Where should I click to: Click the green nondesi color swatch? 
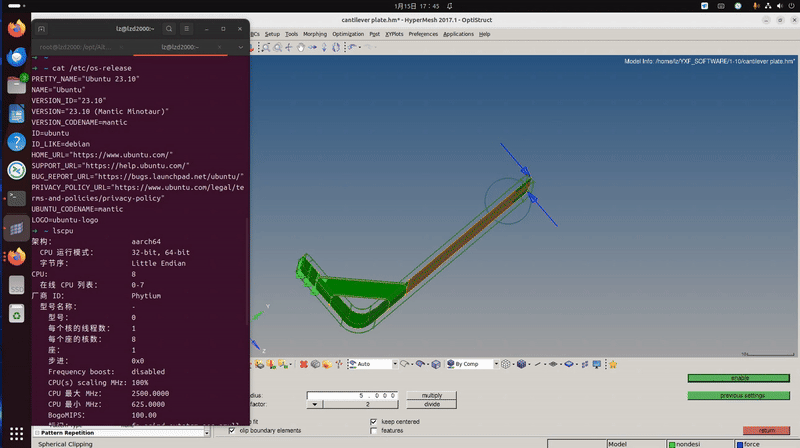(x=672, y=443)
